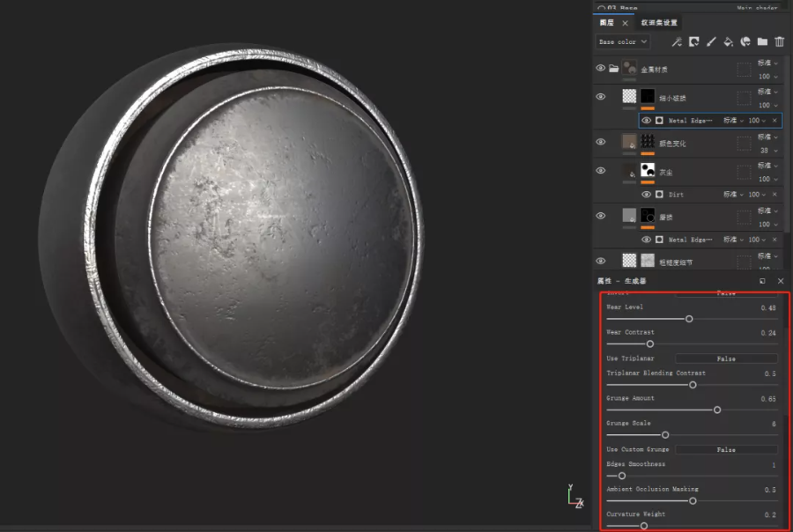This screenshot has width=793, height=532.
Task: Click folder icon of 金属材质 group
Action: 613,69
